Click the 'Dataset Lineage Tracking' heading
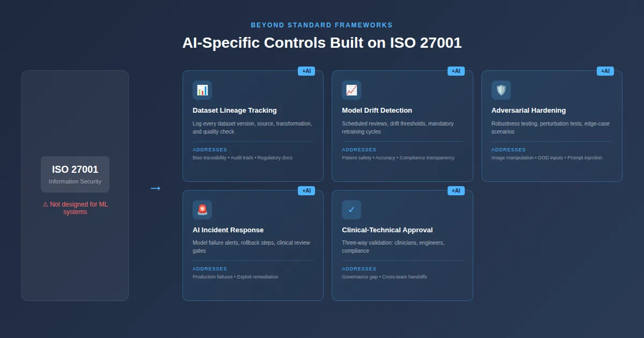Viewport: 644px width, 338px height. tap(235, 111)
